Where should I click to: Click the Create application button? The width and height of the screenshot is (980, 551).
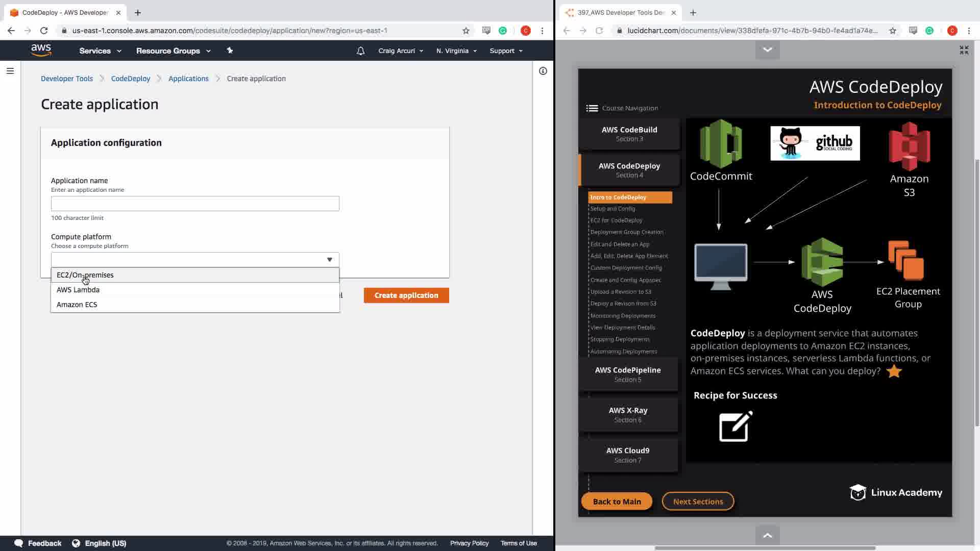(x=406, y=295)
